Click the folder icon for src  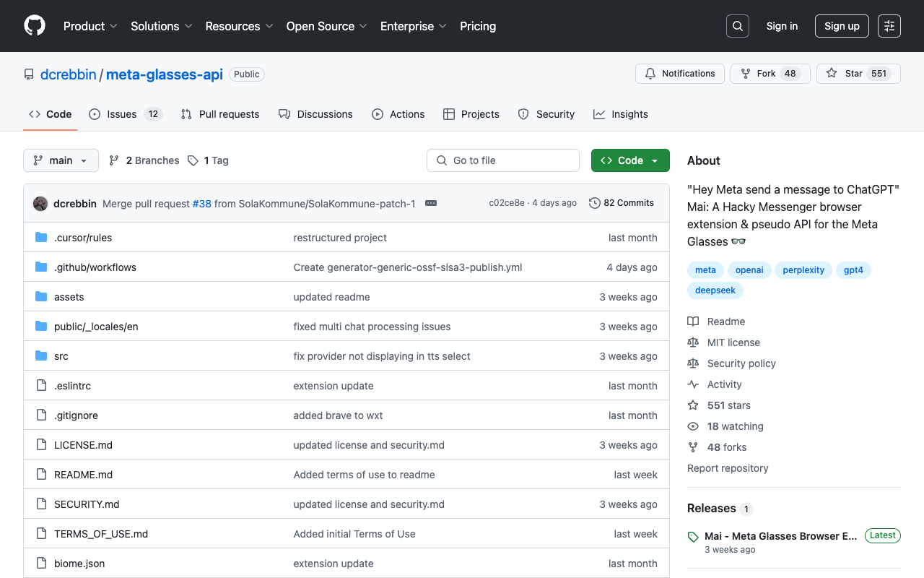(x=41, y=356)
